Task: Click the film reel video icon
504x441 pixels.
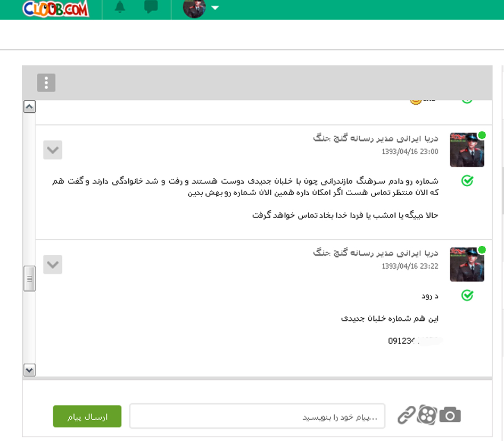Action: pos(427,414)
